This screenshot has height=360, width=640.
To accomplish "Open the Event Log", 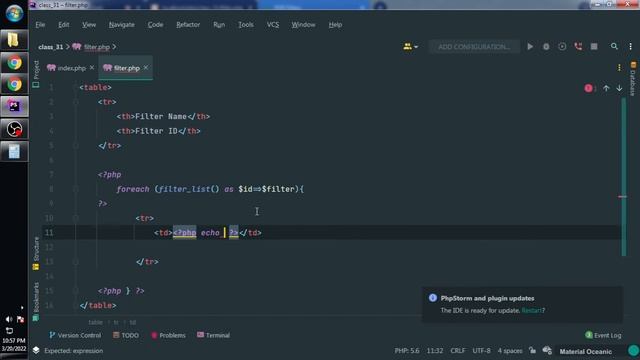I will coord(603,335).
